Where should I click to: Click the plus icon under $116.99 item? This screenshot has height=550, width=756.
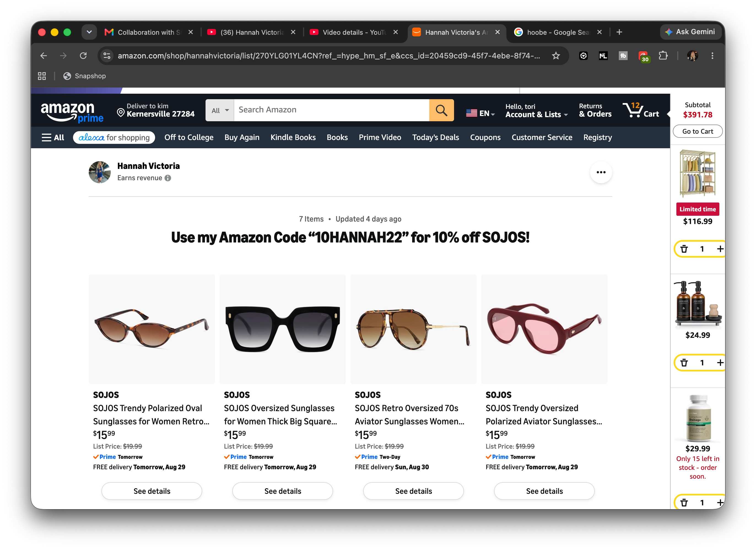point(720,249)
